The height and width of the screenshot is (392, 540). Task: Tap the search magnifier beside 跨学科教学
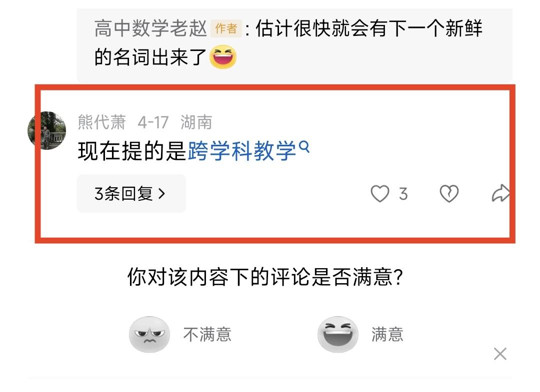point(304,147)
